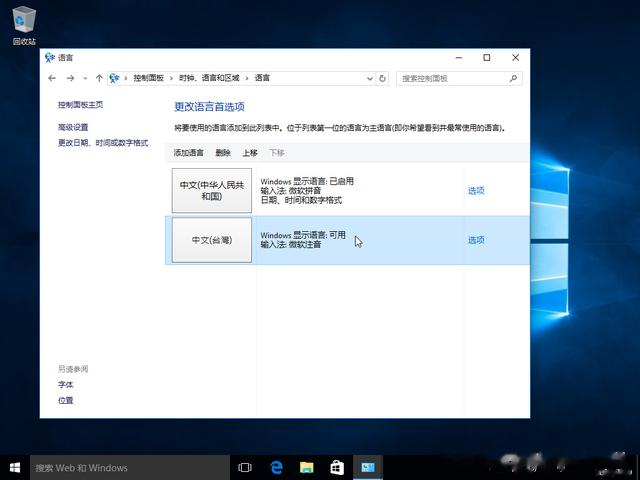Open File Explorer from the taskbar
The width and height of the screenshot is (640, 480).
point(307,468)
